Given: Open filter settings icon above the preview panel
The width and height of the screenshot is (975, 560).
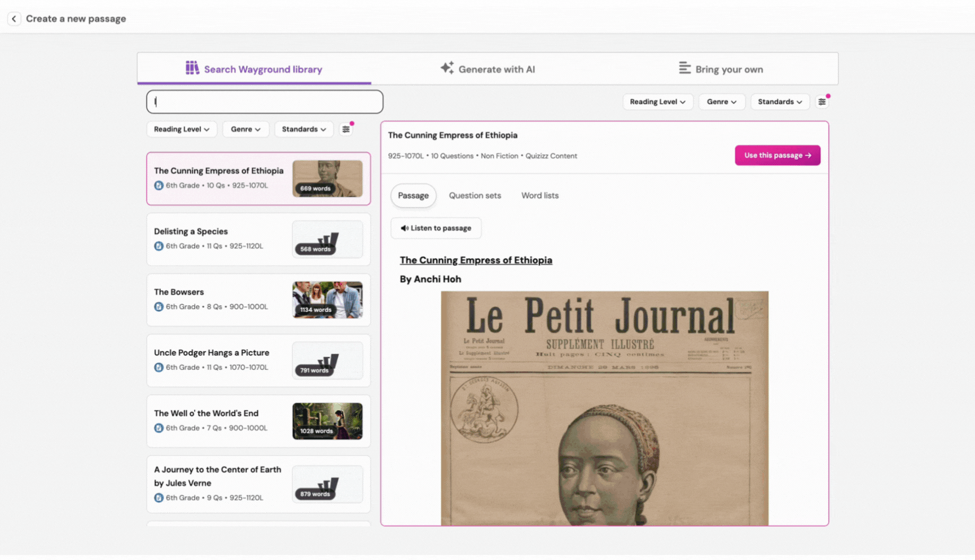Looking at the screenshot, I should pyautogui.click(x=822, y=102).
